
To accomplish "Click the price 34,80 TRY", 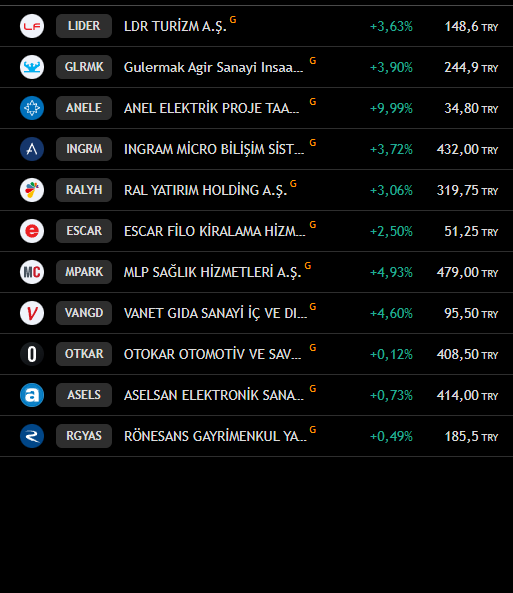I will click(471, 109).
